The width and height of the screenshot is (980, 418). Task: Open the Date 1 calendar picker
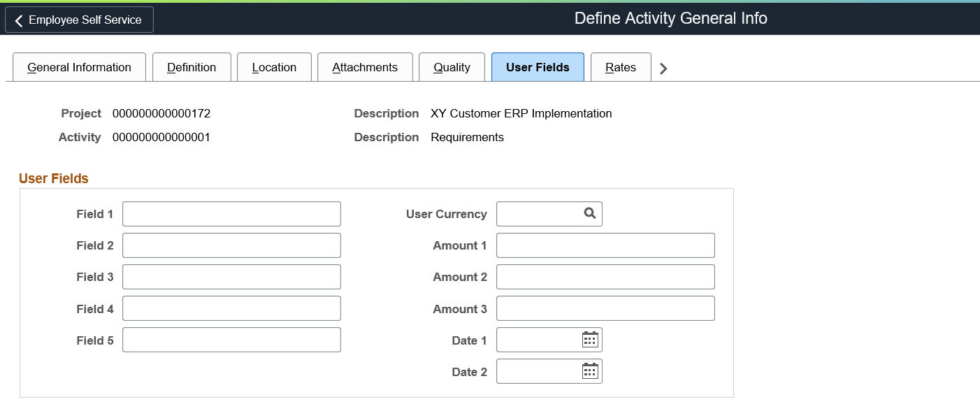point(589,340)
